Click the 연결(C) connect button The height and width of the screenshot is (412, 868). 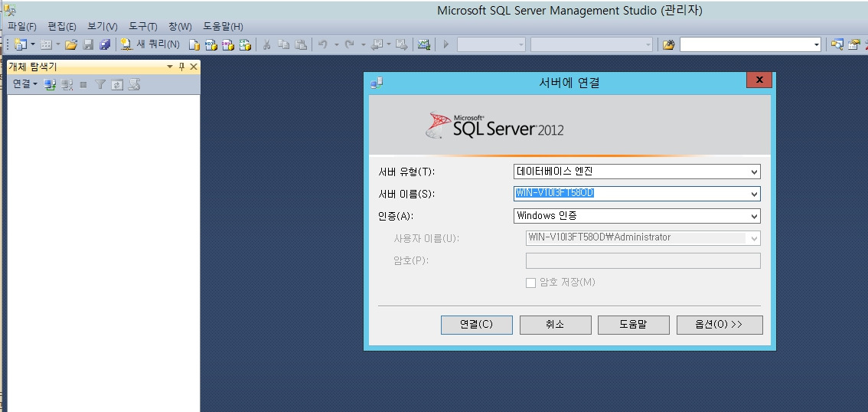coord(476,325)
